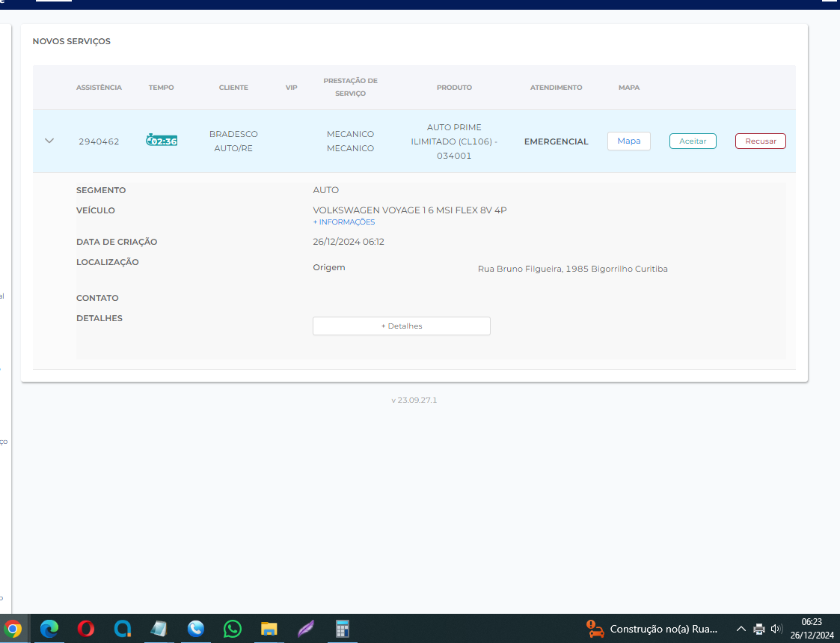Expand the + Detalhes button
The width and height of the screenshot is (840, 643).
tap(402, 326)
